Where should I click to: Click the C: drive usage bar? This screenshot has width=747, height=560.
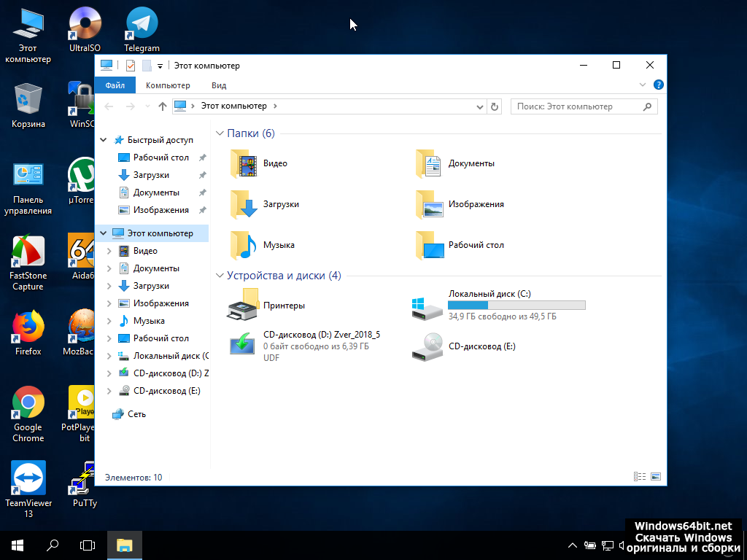click(x=516, y=305)
